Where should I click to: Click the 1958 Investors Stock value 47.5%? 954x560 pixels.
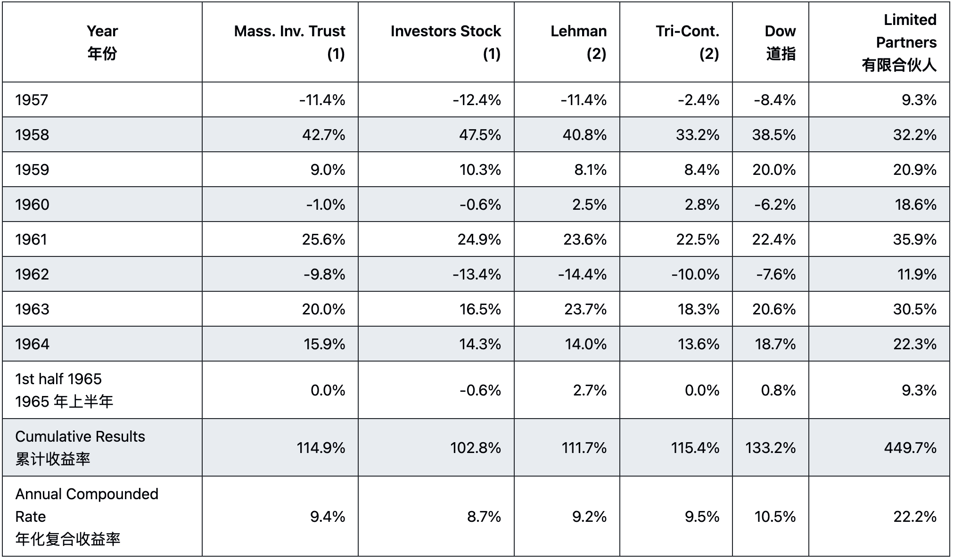[480, 135]
